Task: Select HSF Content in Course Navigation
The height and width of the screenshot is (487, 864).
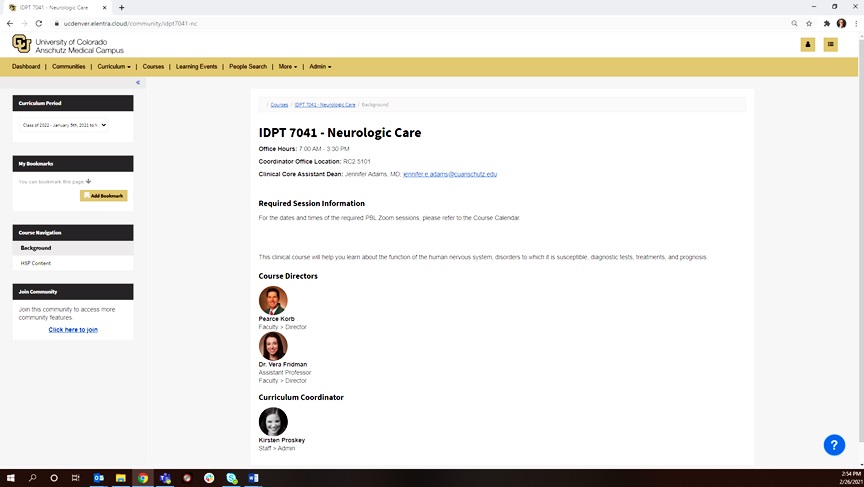Action: click(x=36, y=263)
